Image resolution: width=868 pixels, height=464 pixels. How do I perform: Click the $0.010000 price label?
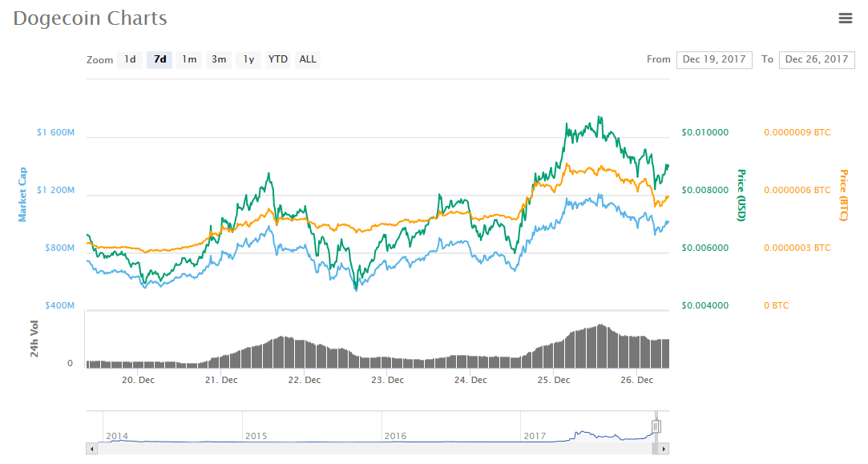click(x=705, y=132)
